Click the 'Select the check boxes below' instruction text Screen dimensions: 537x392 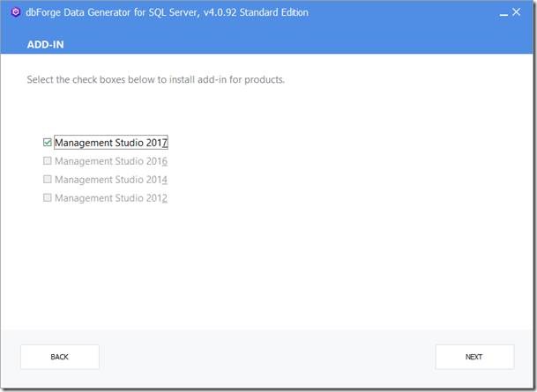click(156, 79)
